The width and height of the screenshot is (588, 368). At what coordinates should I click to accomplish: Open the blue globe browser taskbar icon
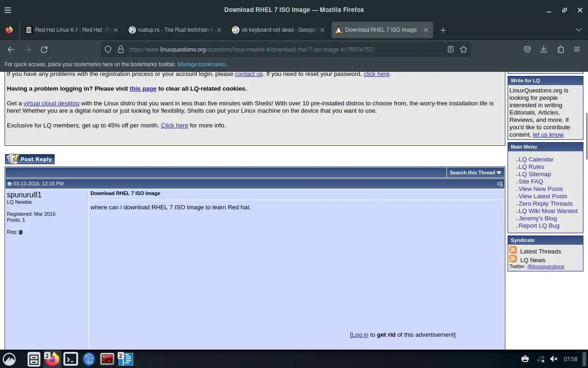click(89, 359)
